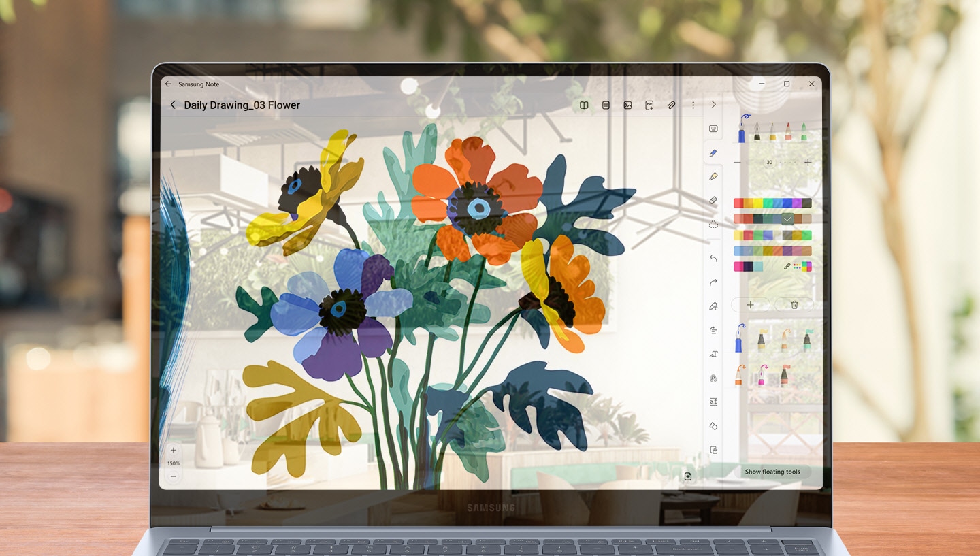Increase pen thickness with the plus button
980x556 pixels.
point(808,163)
